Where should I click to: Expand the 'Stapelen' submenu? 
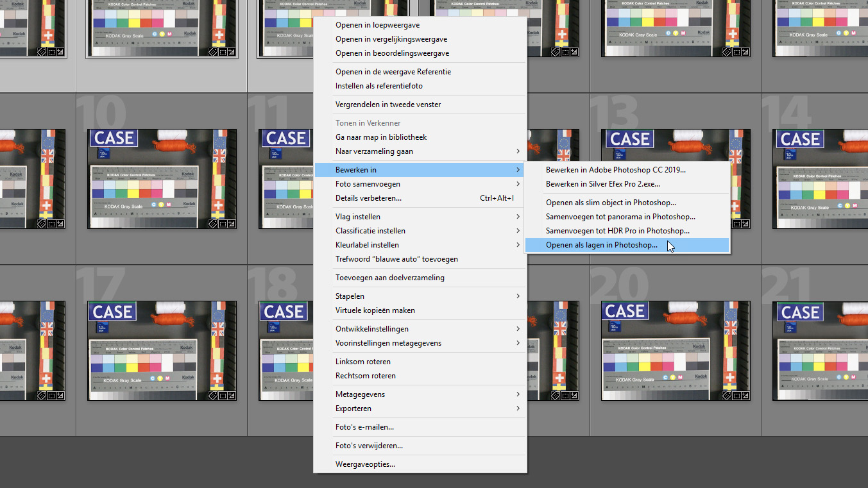click(420, 296)
